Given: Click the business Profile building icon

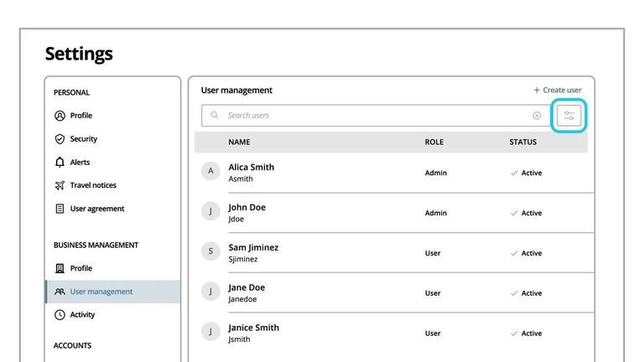Looking at the screenshot, I should pos(60,268).
